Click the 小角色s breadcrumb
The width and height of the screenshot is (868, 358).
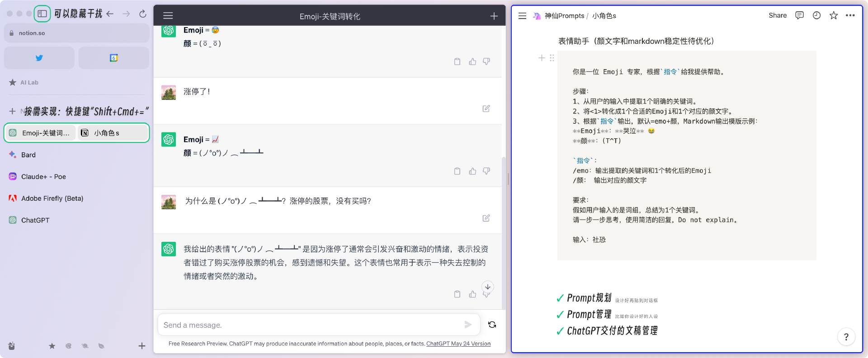pos(604,16)
